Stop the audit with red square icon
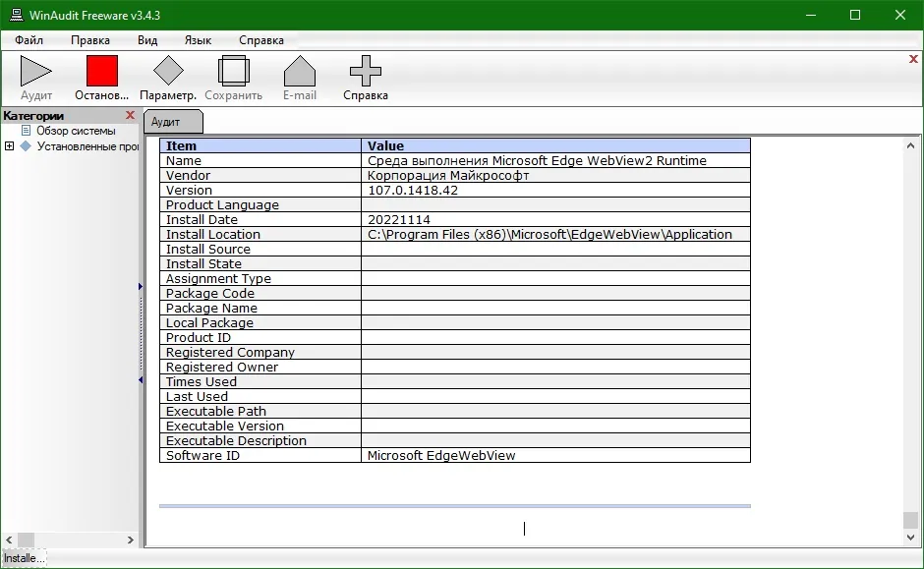 (x=102, y=71)
